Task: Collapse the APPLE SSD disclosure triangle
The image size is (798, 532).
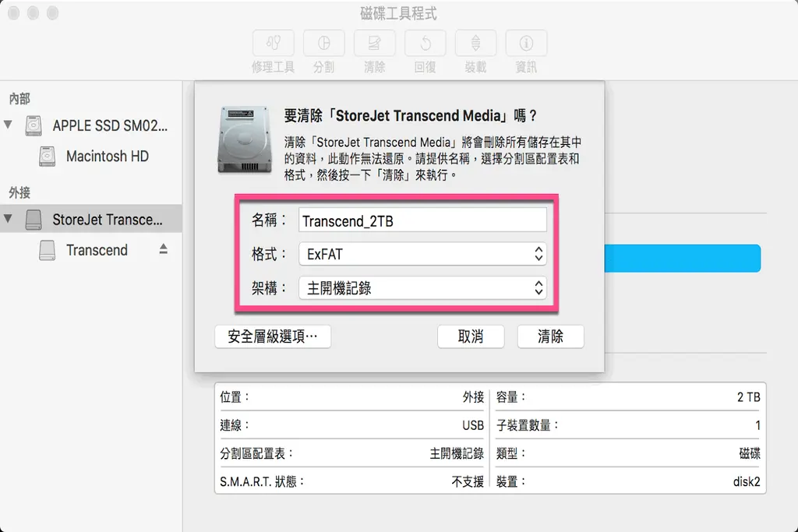Action: 9,125
